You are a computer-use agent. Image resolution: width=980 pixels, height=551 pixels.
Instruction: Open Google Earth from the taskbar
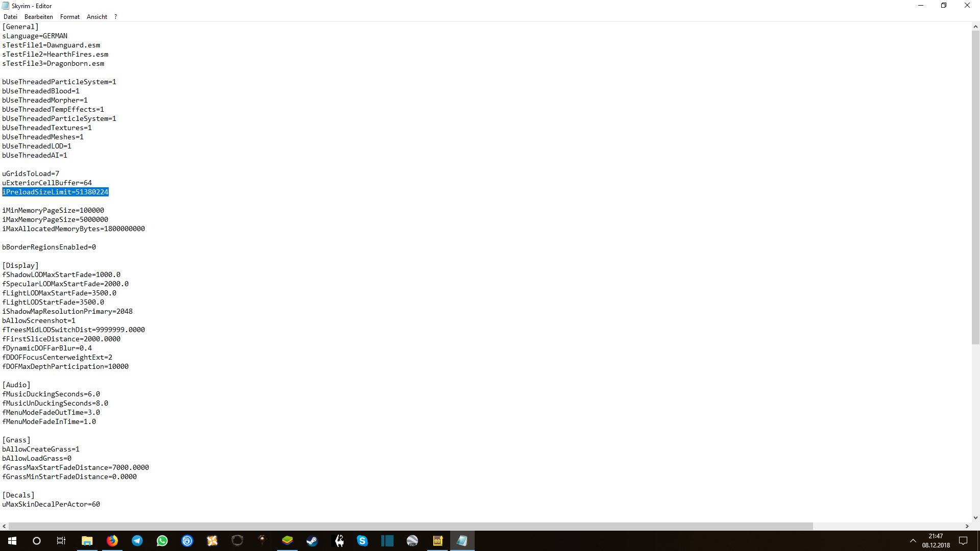[x=412, y=541]
